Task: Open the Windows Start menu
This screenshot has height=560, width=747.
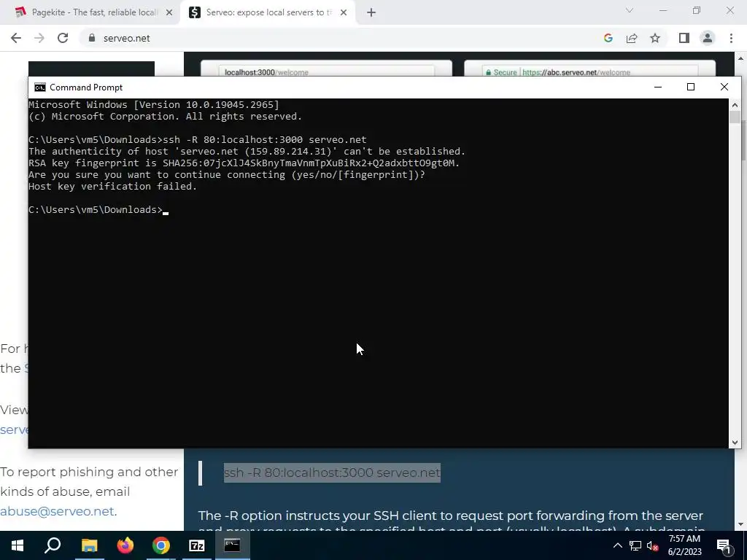Action: 18,545
